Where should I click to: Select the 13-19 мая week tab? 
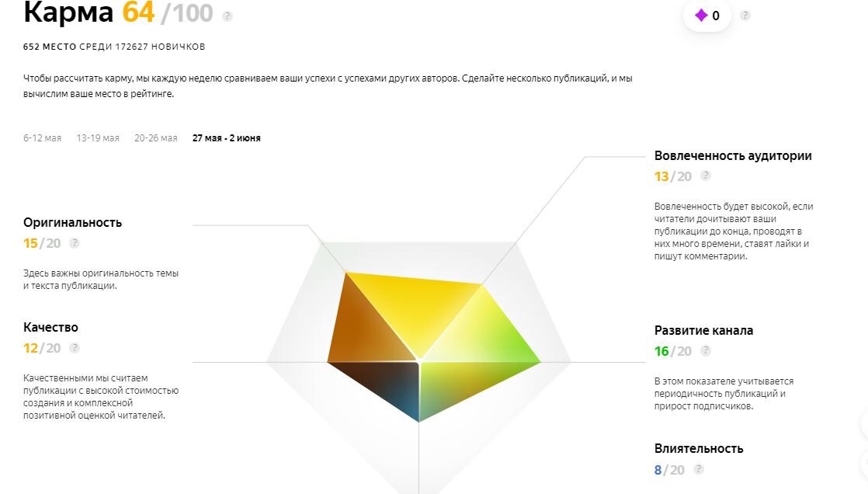98,138
